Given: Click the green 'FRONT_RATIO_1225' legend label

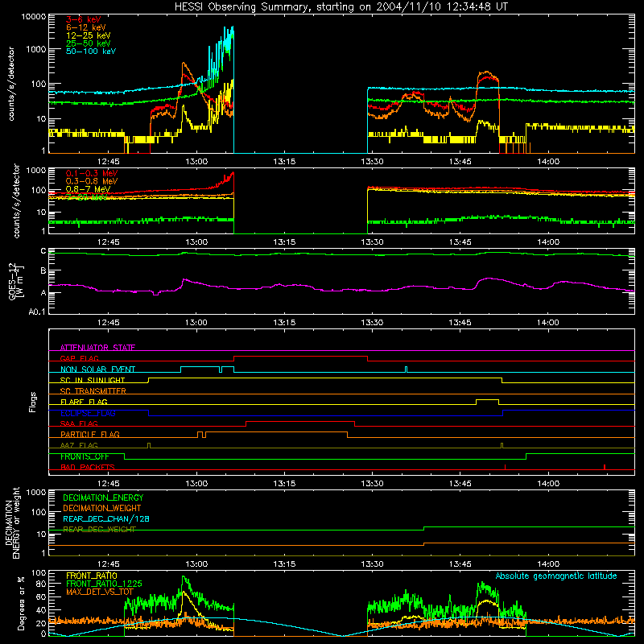Looking at the screenshot, I should 104,584.
